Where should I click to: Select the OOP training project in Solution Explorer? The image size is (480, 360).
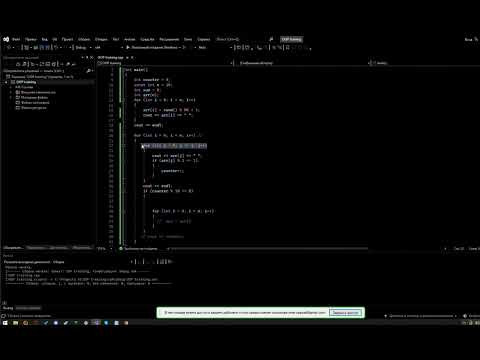26,82
